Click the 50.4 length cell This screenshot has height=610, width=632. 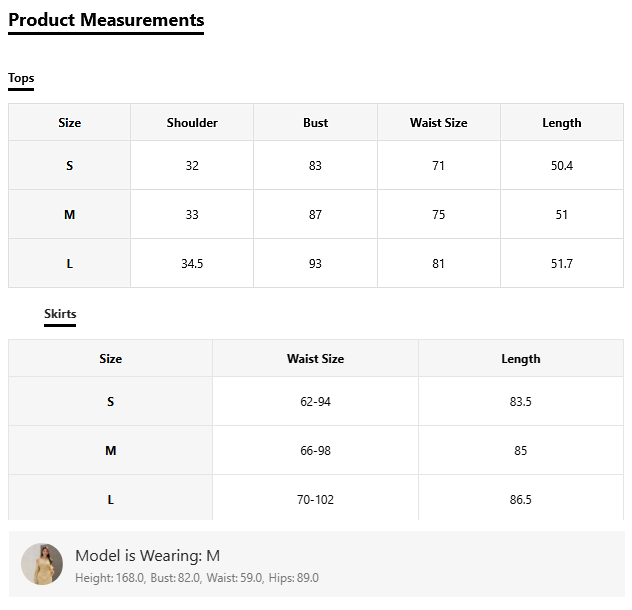pyautogui.click(x=561, y=166)
